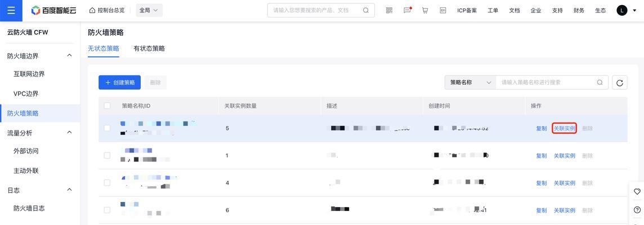Screen dimensions: 644x225
Task: Open the help question-mark icon
Action: coord(637,210)
